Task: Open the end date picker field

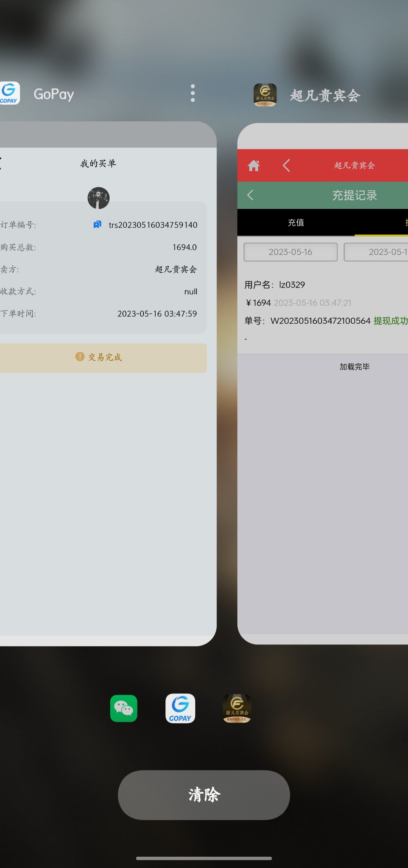Action: pyautogui.click(x=376, y=252)
